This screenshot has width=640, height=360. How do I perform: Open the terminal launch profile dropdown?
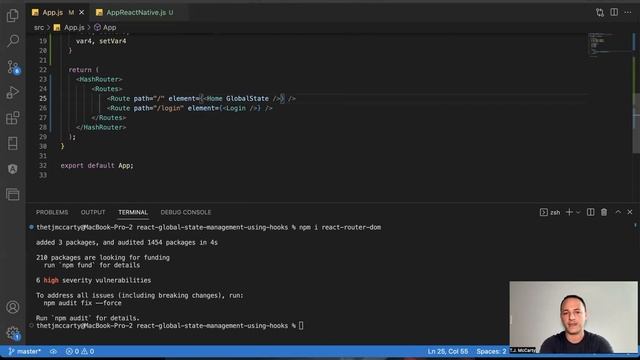pyautogui.click(x=578, y=212)
